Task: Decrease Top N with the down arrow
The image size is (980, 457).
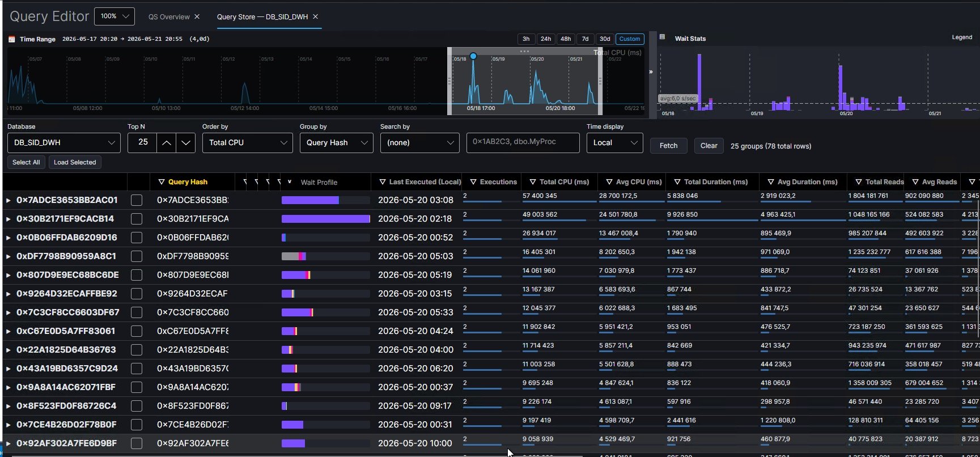Action: [186, 143]
